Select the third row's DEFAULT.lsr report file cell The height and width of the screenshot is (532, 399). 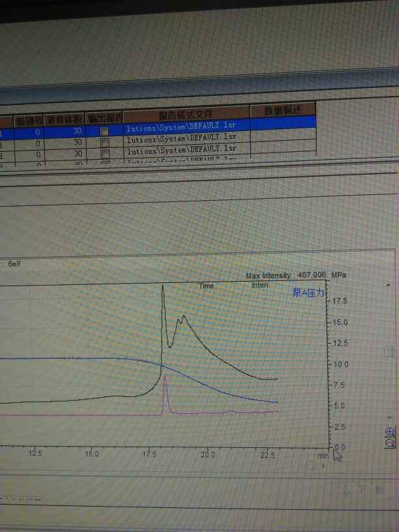click(187, 149)
